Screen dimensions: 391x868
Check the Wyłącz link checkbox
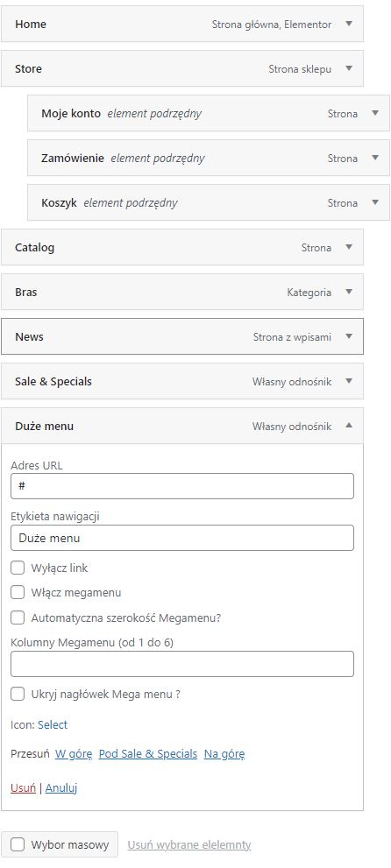pos(18,568)
